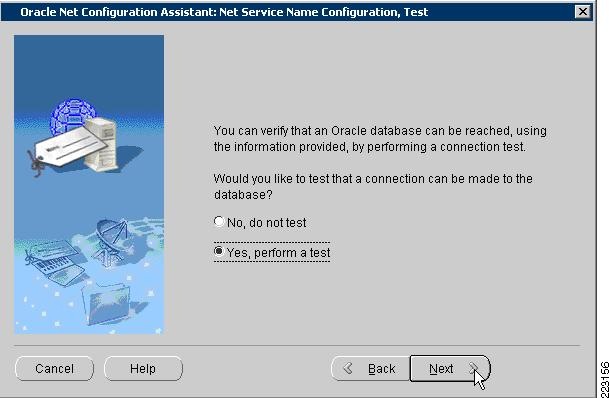Click the folder graphic in side panel
This screenshot has height=398, width=609.
pyautogui.click(x=107, y=305)
